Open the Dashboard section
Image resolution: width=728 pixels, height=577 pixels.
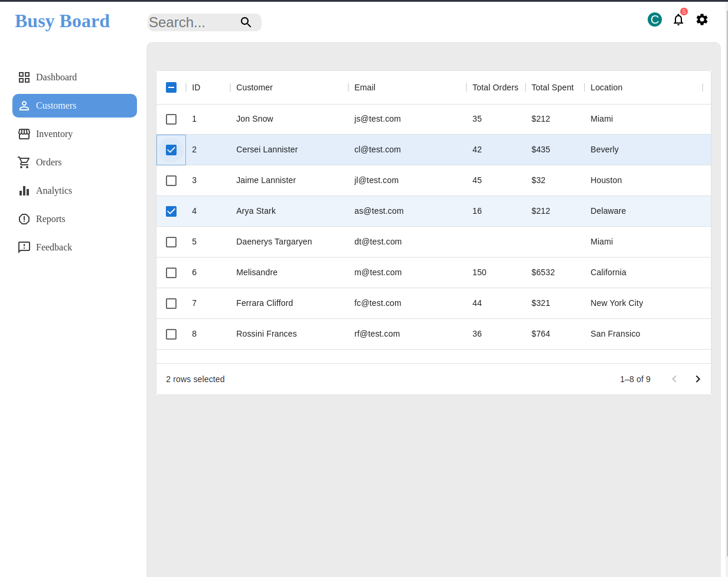[x=56, y=77]
